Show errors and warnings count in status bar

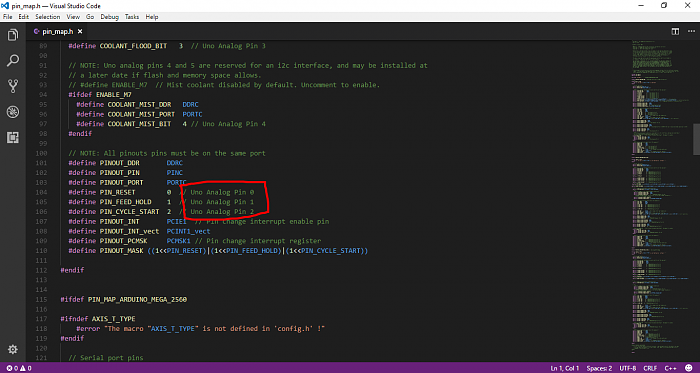tap(19, 369)
